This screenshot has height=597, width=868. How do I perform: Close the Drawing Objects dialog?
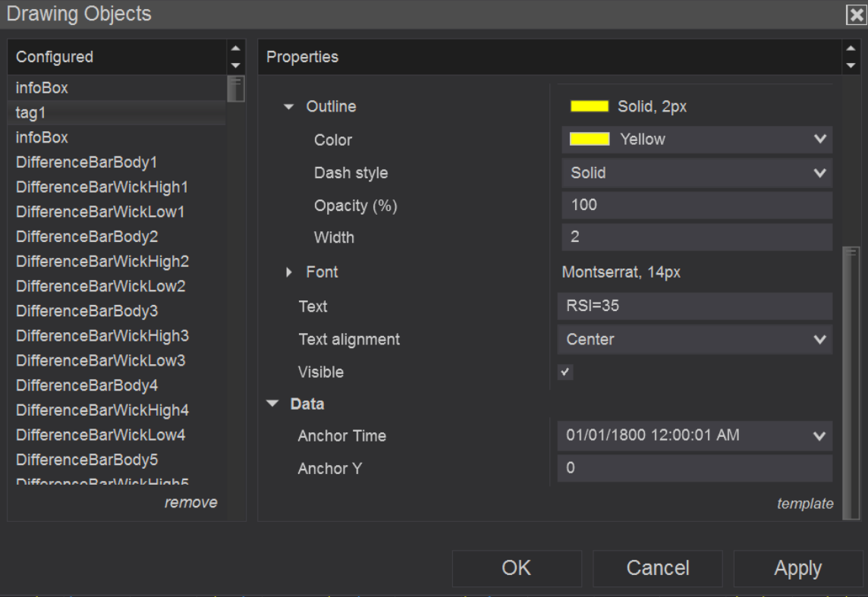(857, 15)
